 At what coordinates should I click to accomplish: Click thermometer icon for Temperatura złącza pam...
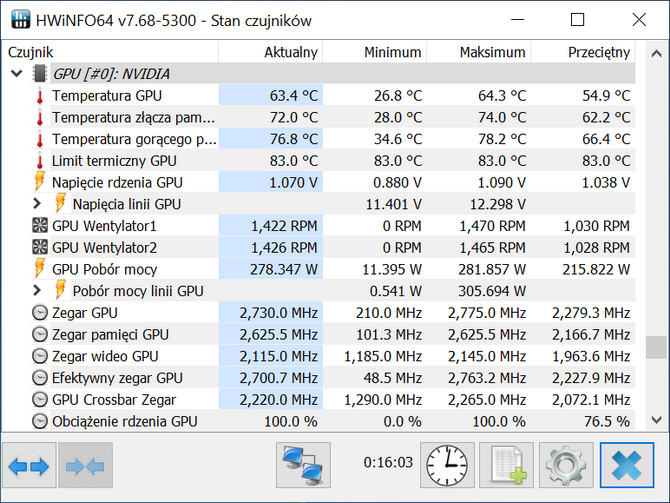click(40, 117)
